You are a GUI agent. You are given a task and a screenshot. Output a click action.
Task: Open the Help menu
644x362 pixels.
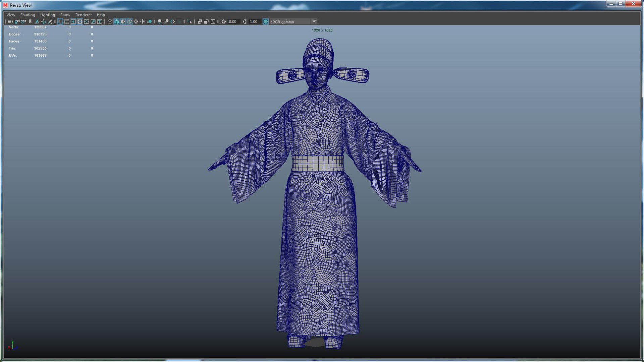(x=101, y=15)
